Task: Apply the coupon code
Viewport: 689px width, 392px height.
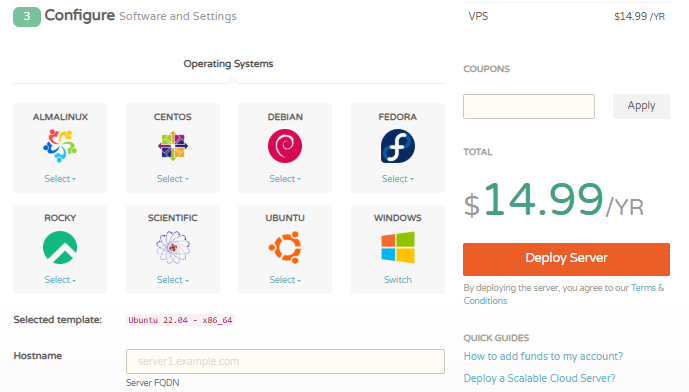Action: (641, 106)
